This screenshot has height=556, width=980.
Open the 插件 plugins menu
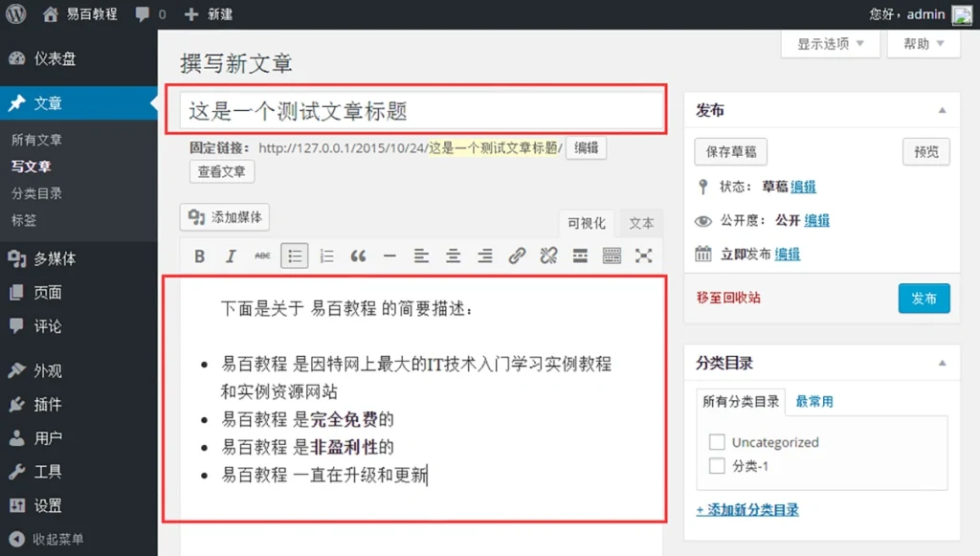(78, 405)
